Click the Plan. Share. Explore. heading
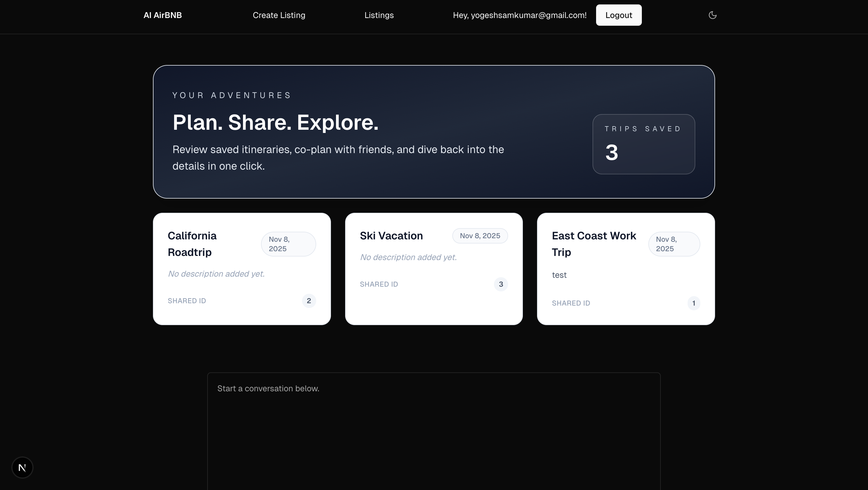 click(x=275, y=122)
